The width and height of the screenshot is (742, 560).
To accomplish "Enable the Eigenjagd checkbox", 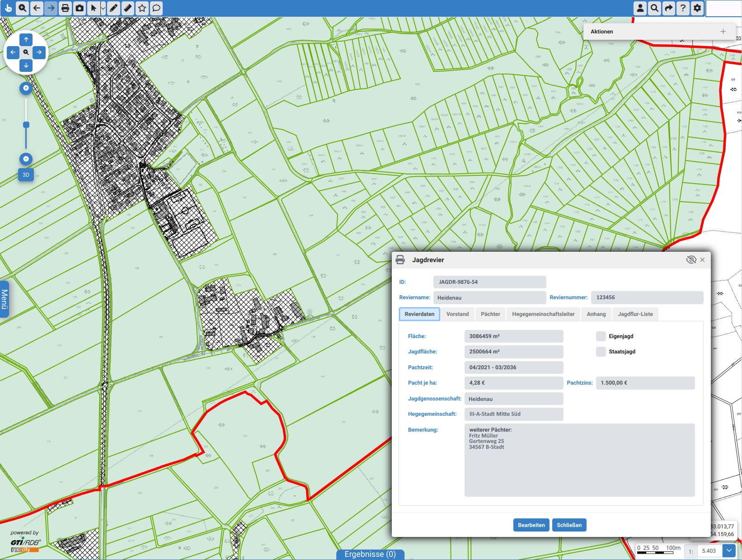I will click(601, 336).
